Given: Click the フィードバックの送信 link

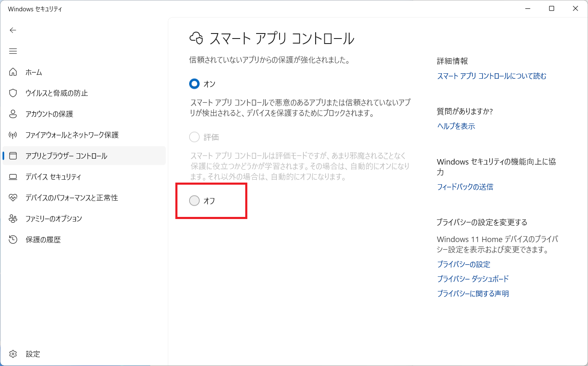Looking at the screenshot, I should point(465,187).
